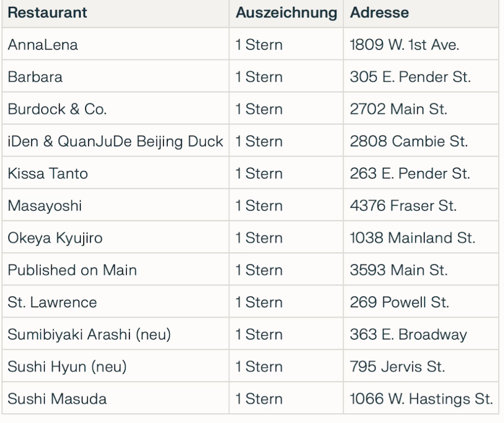Click the Auszeichnung column header
Image resolution: width=504 pixels, height=423 pixels.
click(x=286, y=13)
